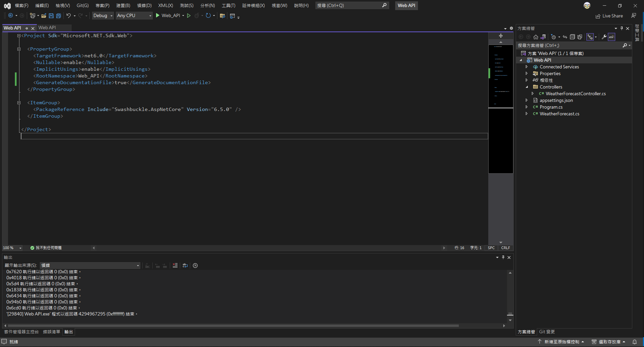Click the split editor icon above scrollbar
The image size is (644, 347).
tap(501, 36)
